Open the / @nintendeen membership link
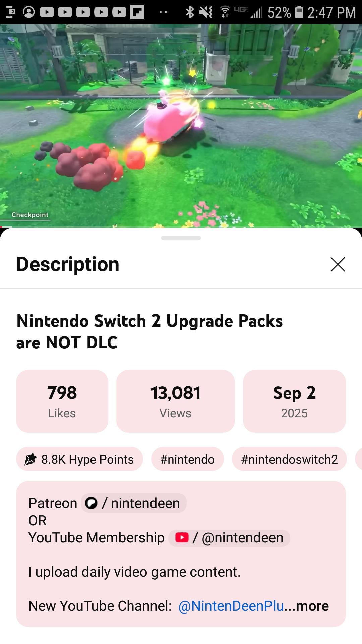This screenshot has height=644, width=362. pos(229,538)
